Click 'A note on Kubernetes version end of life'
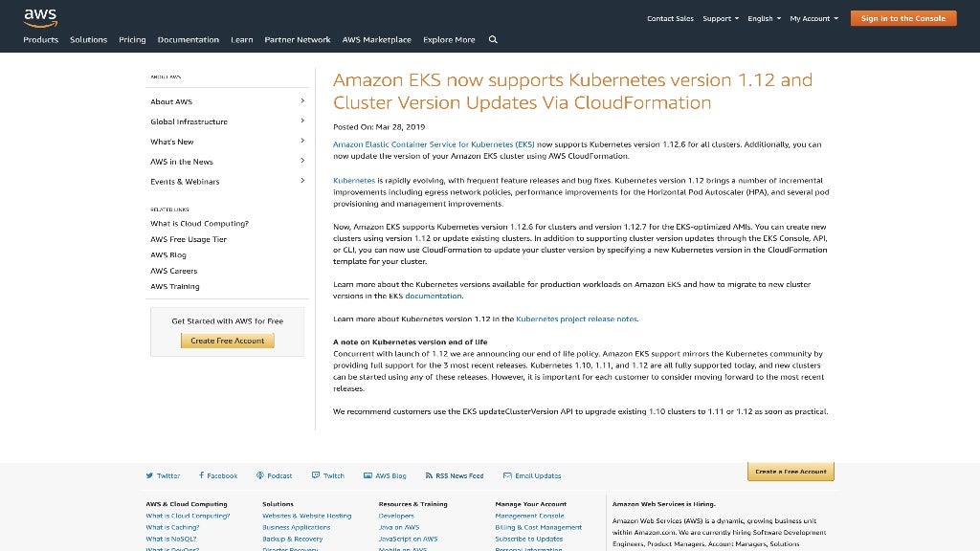Image resolution: width=980 pixels, height=551 pixels. [x=410, y=342]
